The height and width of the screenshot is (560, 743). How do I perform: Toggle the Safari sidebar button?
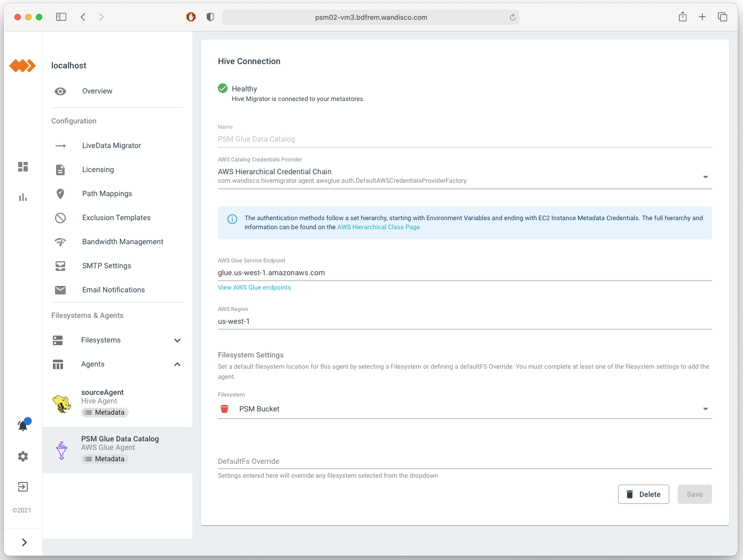click(61, 17)
